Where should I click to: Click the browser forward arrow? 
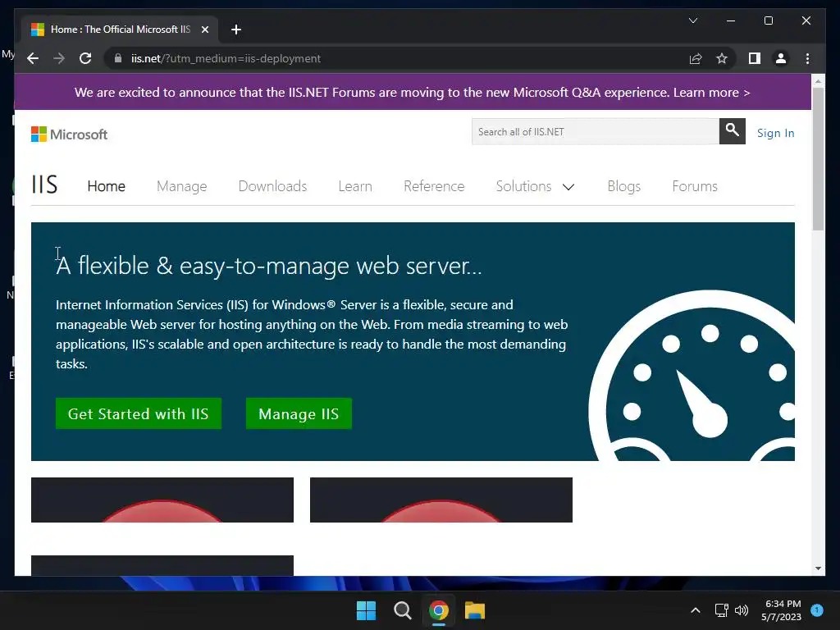pyautogui.click(x=59, y=58)
